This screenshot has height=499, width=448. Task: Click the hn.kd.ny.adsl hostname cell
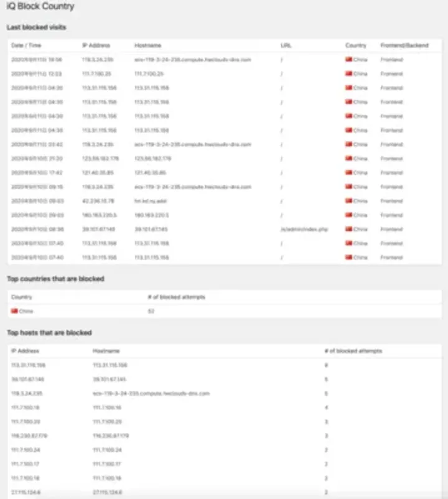click(151, 201)
